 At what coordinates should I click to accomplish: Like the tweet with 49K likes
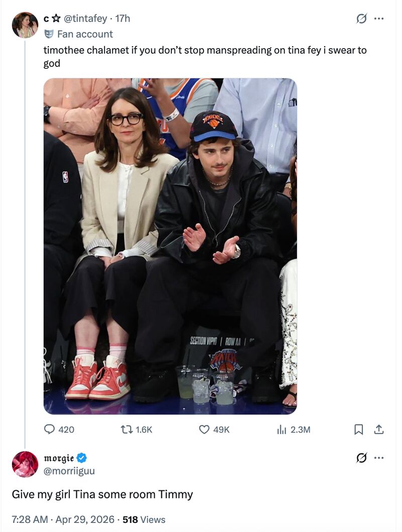click(204, 429)
